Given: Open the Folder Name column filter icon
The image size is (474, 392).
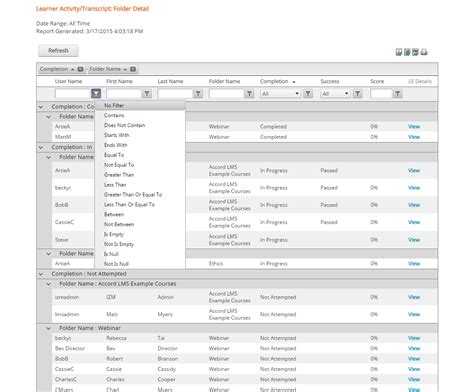Looking at the screenshot, I should click(249, 94).
